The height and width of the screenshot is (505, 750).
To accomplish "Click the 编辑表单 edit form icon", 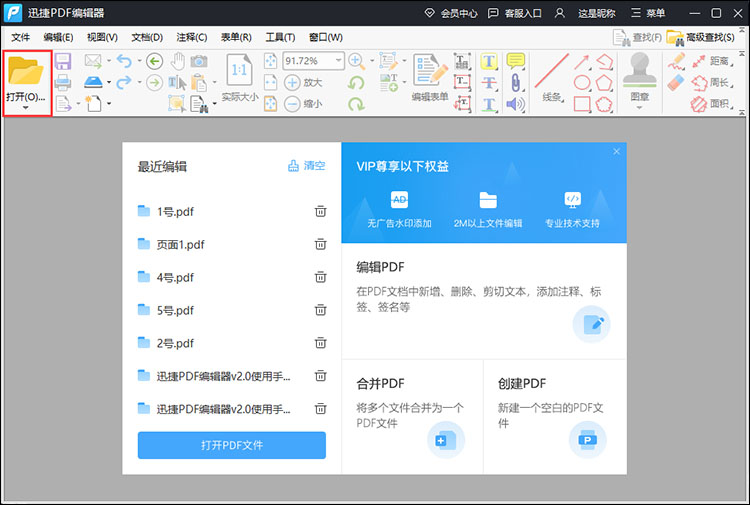I will (x=430, y=71).
